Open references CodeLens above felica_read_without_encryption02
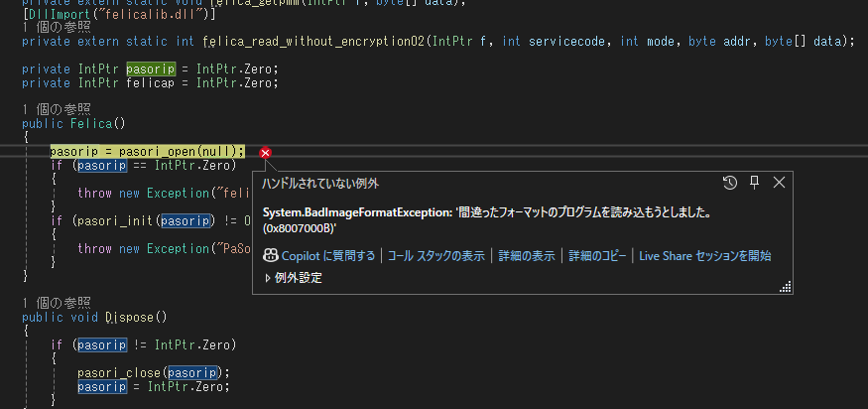This screenshot has width=868, height=409. [x=56, y=27]
